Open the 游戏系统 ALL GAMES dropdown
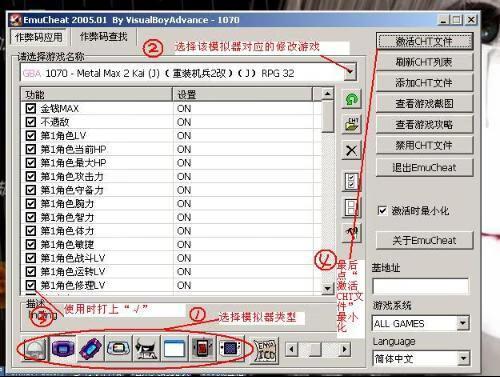Screen dimensions: 500x377 463,323
